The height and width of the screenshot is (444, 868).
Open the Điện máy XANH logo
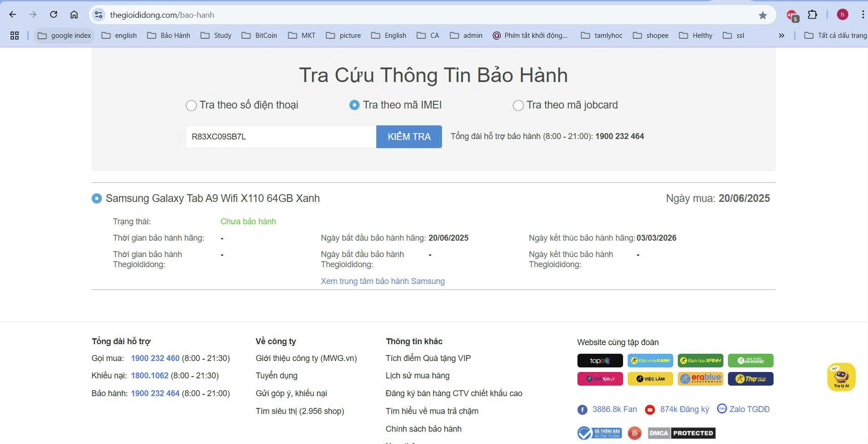pyautogui.click(x=650, y=361)
